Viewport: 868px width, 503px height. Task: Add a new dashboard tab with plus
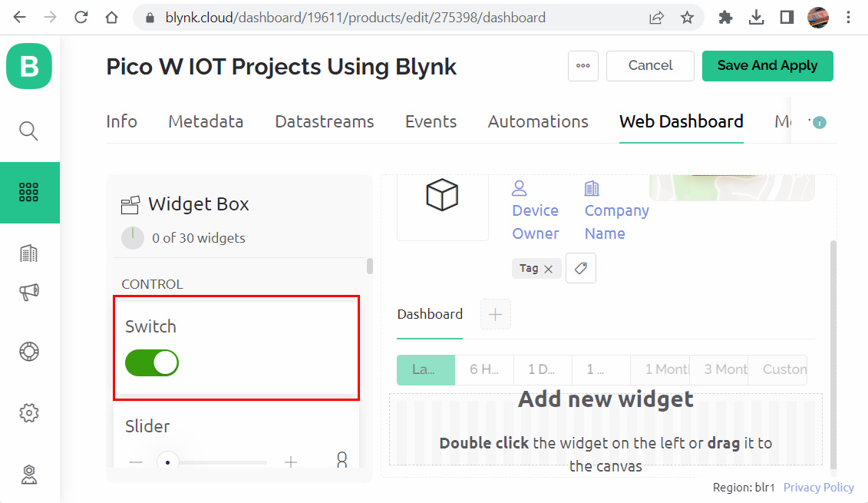click(496, 315)
